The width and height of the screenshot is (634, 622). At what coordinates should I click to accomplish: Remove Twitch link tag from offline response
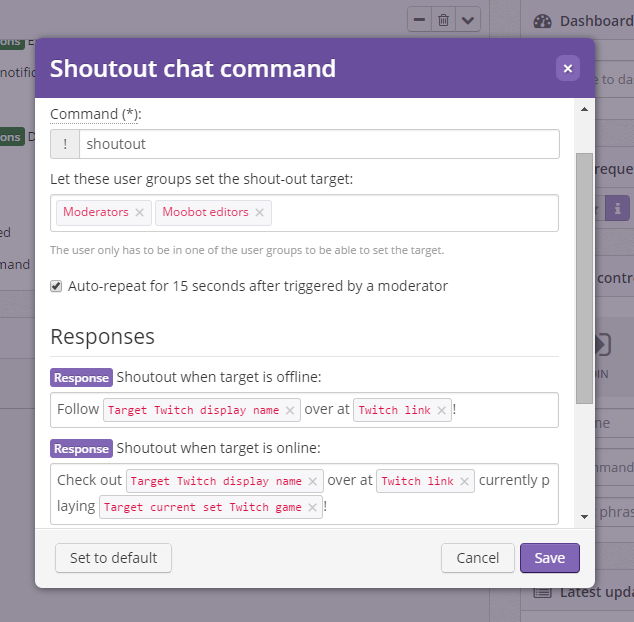[x=442, y=410]
